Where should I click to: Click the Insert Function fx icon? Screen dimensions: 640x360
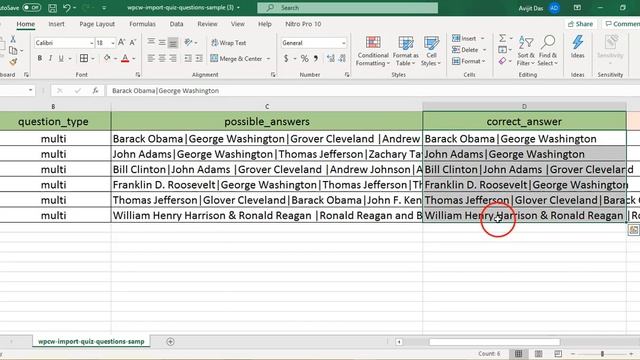pyautogui.click(x=96, y=91)
